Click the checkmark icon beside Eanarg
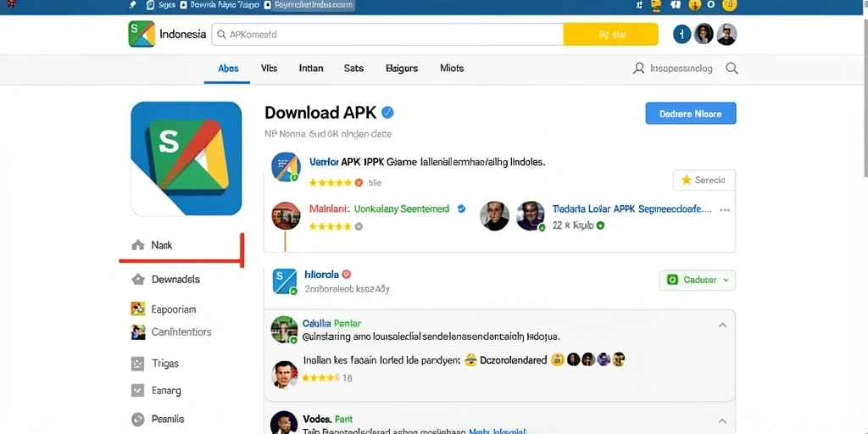This screenshot has height=434, width=868. click(x=138, y=390)
